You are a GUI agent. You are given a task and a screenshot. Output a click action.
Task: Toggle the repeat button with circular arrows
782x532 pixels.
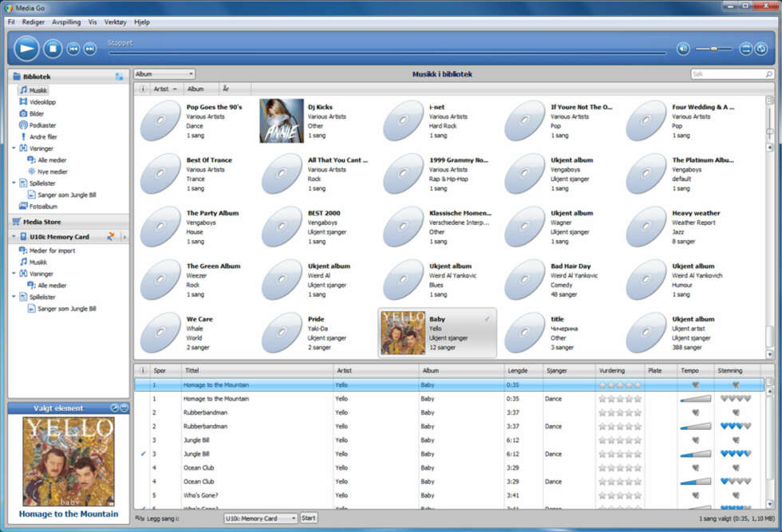coord(761,49)
